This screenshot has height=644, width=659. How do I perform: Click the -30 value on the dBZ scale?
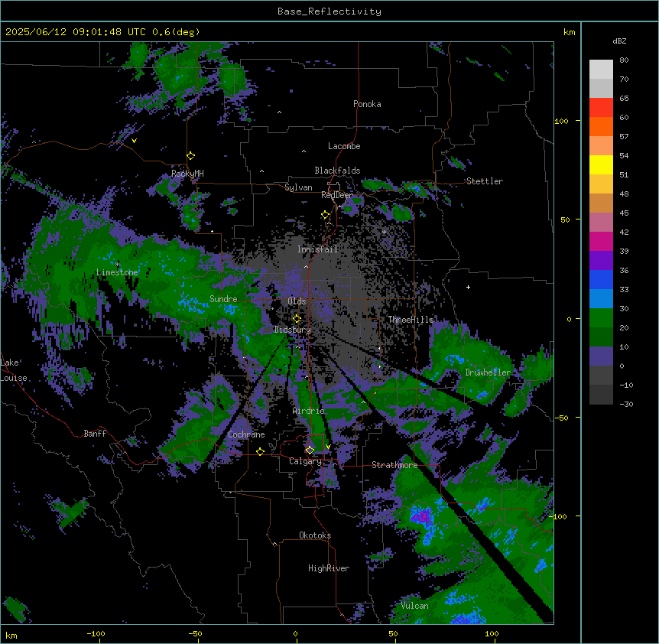pyautogui.click(x=626, y=405)
